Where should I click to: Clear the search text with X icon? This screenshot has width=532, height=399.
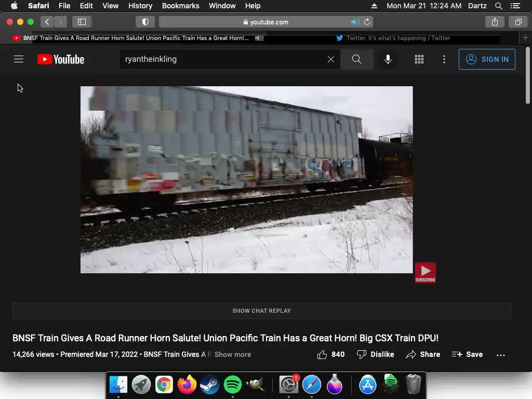[331, 59]
